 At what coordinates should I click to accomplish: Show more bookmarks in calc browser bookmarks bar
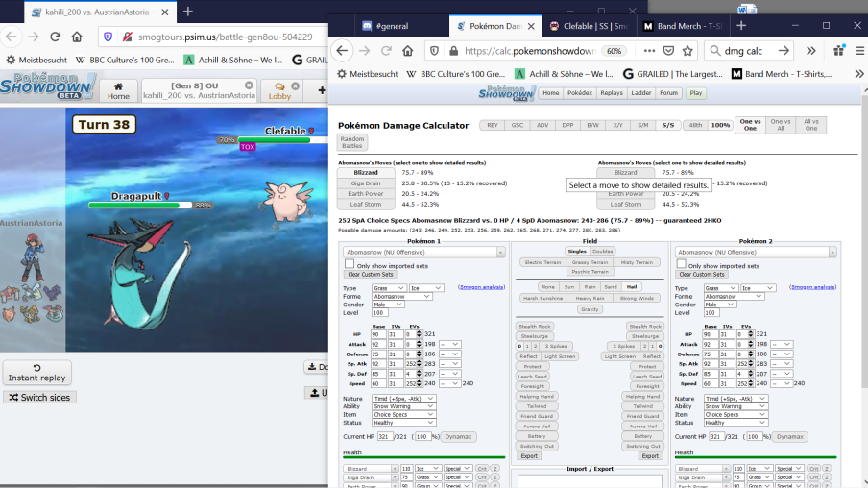[x=858, y=74]
